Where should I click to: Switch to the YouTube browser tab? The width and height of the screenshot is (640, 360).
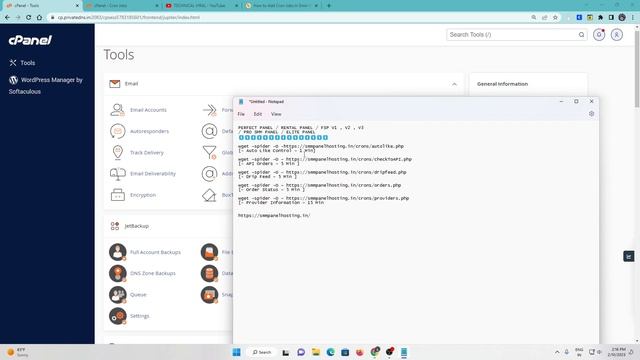point(202,6)
